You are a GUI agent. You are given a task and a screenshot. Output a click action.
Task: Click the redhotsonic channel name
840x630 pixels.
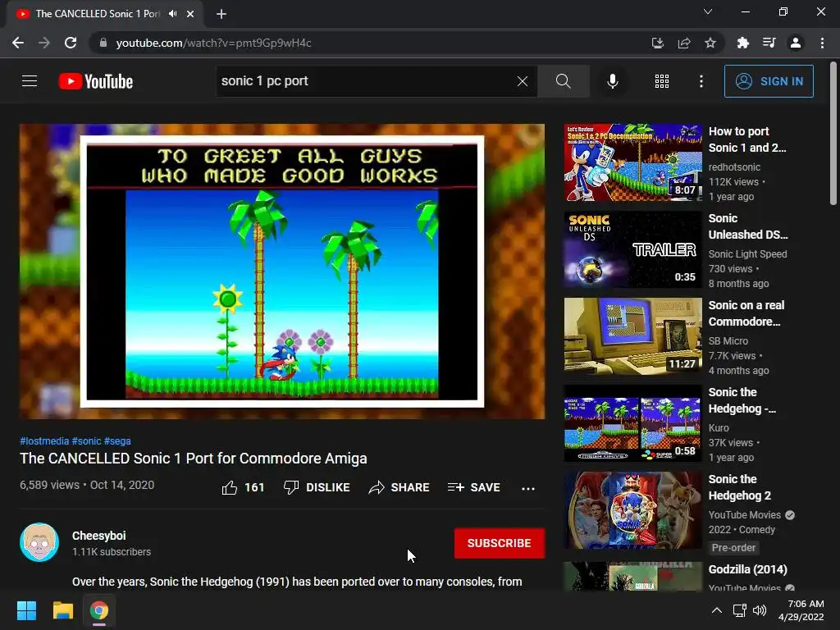click(x=734, y=167)
